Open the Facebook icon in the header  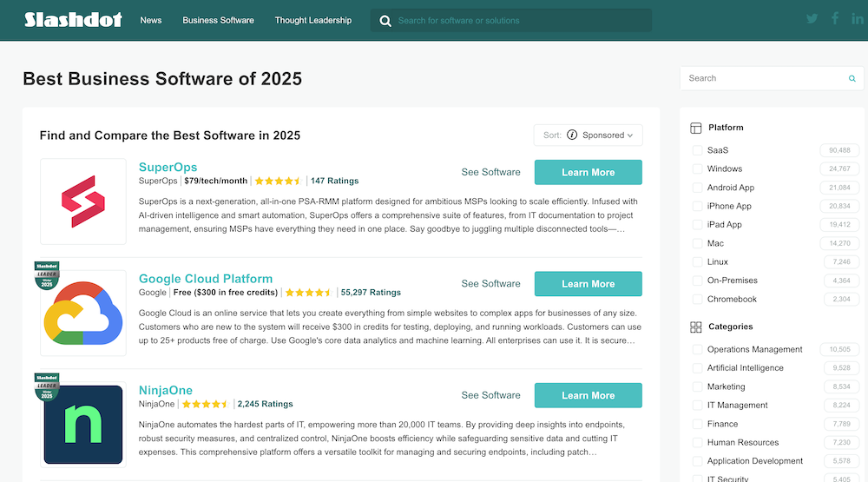tap(835, 19)
